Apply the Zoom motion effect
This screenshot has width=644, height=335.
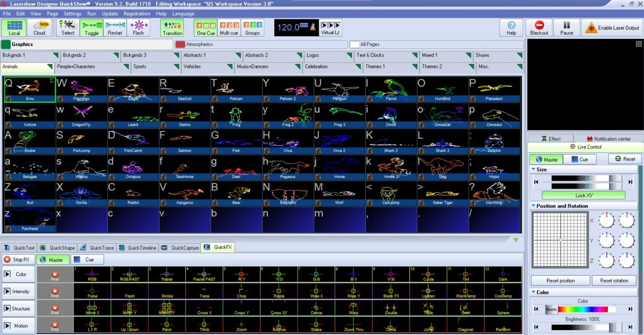(x=242, y=325)
